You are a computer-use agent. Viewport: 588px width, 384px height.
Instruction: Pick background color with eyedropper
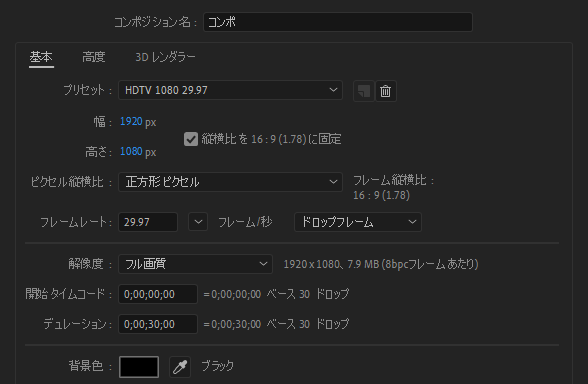[x=180, y=367]
